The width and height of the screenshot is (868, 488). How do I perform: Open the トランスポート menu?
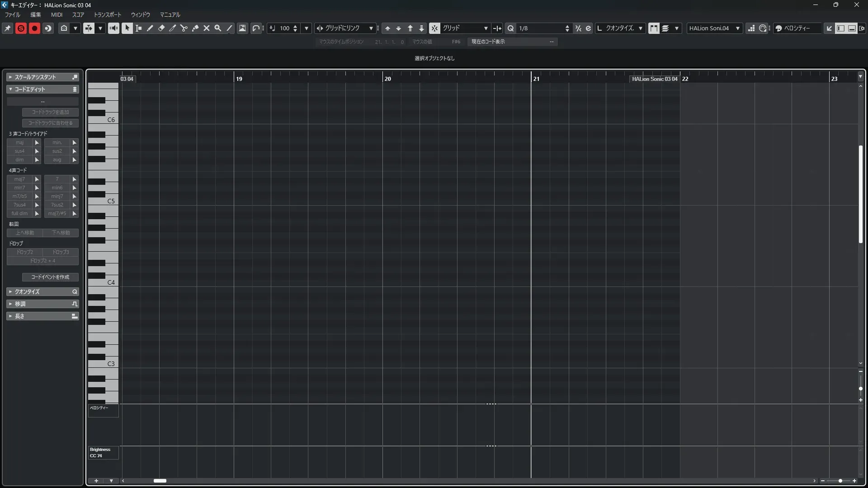coord(108,15)
